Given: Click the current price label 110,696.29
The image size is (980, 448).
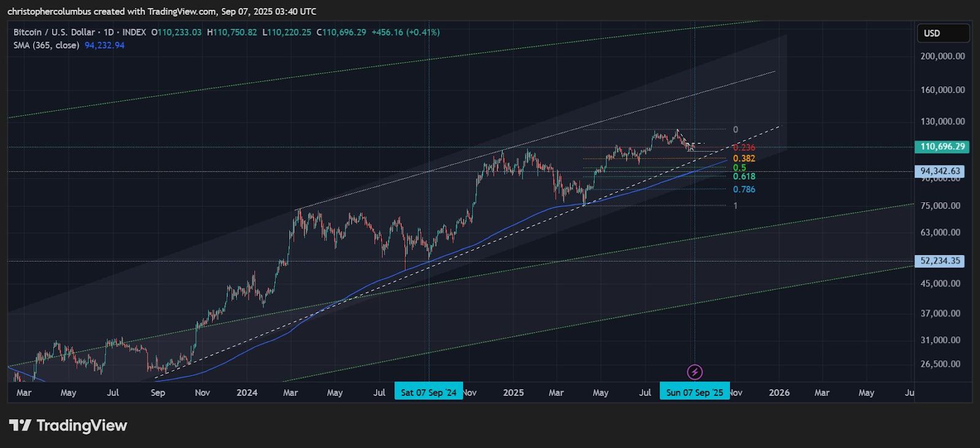Looking at the screenshot, I should click(x=942, y=146).
